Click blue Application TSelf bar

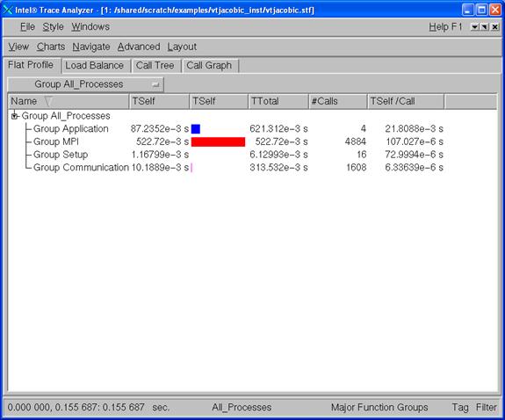click(196, 129)
